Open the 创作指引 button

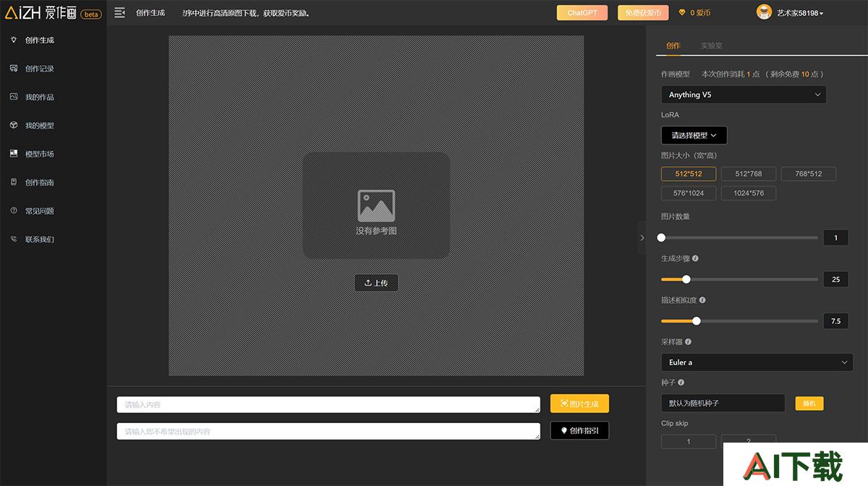point(579,430)
